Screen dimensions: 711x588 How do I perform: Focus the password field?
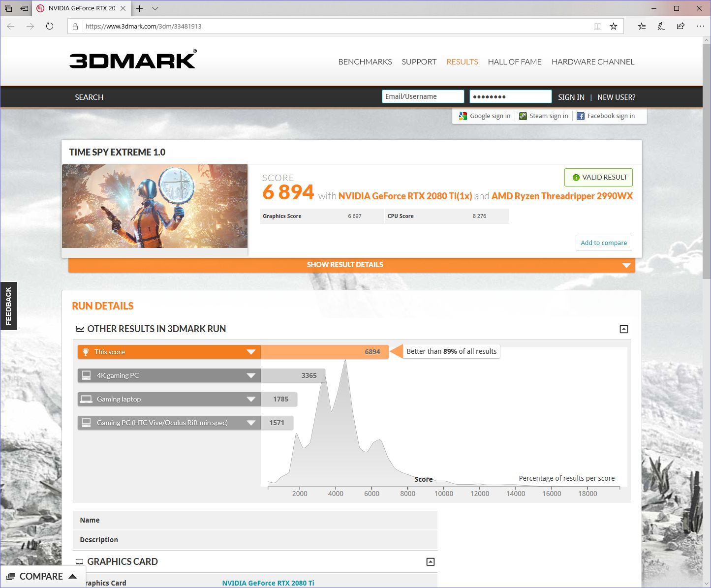point(511,96)
